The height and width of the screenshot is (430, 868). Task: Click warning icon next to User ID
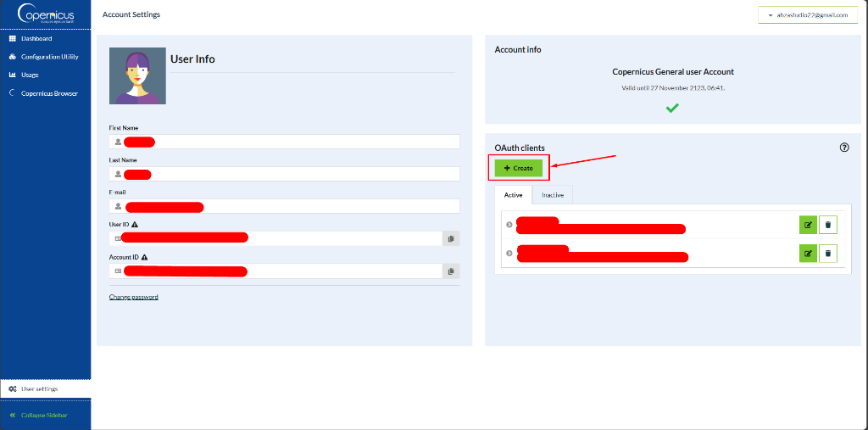(135, 225)
